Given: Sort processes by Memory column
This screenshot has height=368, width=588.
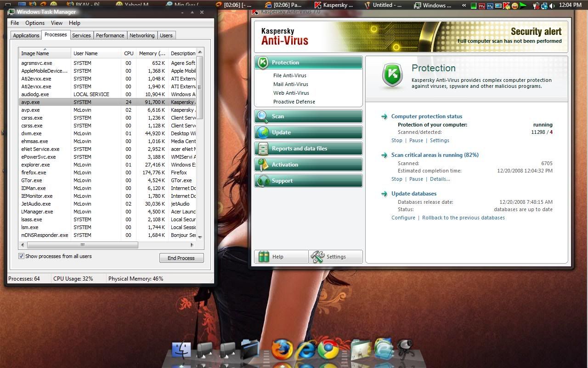Looking at the screenshot, I should (152, 53).
